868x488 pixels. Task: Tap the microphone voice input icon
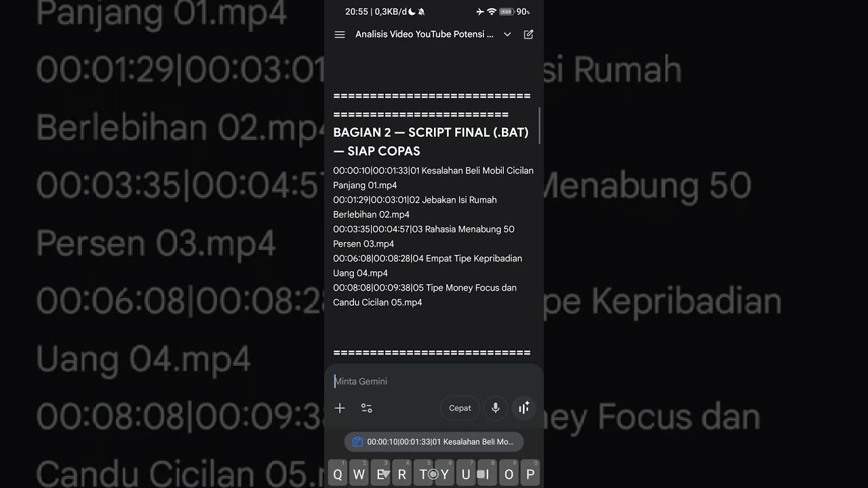click(x=496, y=408)
